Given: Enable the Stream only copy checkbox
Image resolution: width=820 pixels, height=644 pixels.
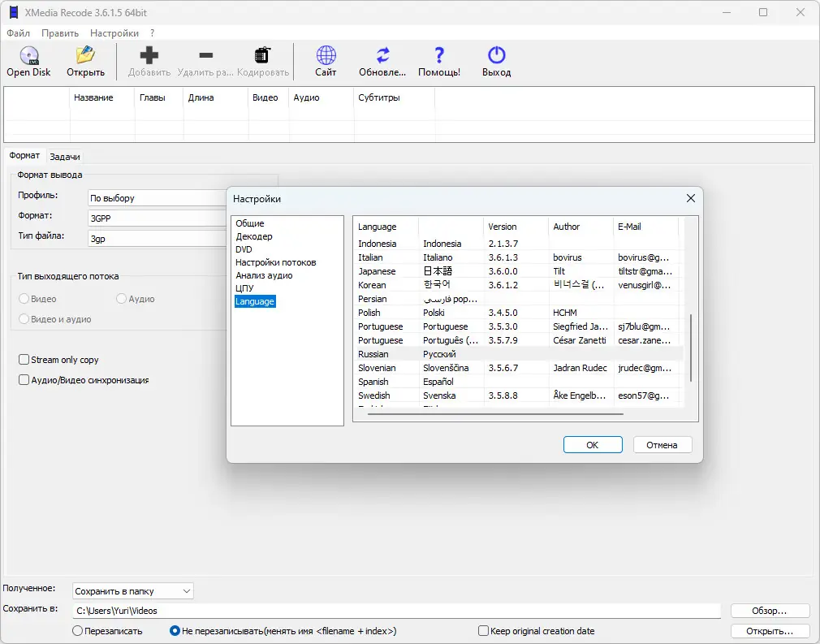Looking at the screenshot, I should coord(24,360).
